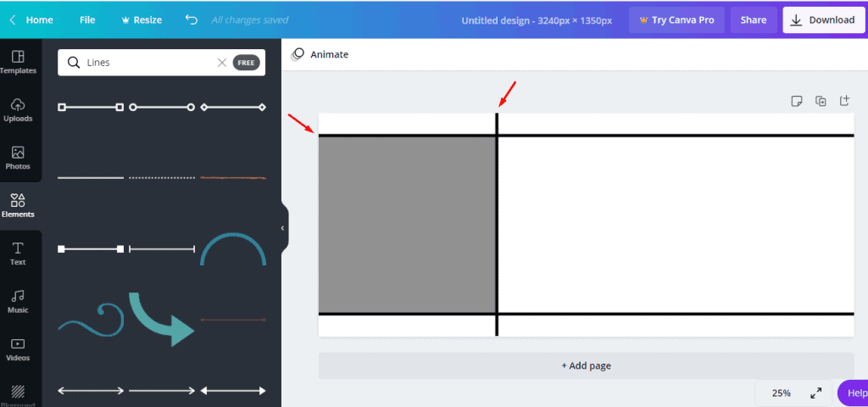This screenshot has height=407, width=868.
Task: Enter fullscreen presentation mode
Action: pyautogui.click(x=816, y=393)
